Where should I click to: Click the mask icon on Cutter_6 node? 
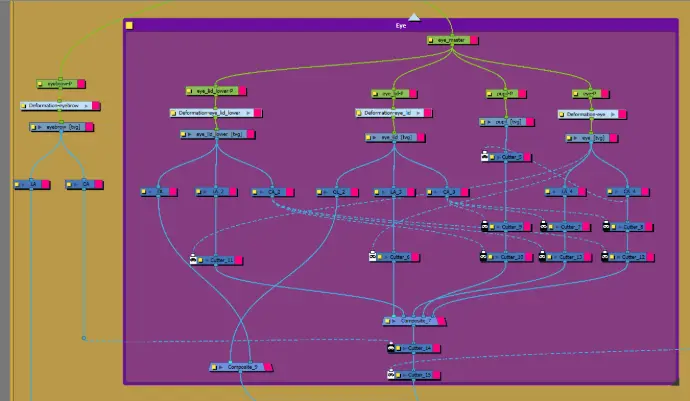[373, 256]
